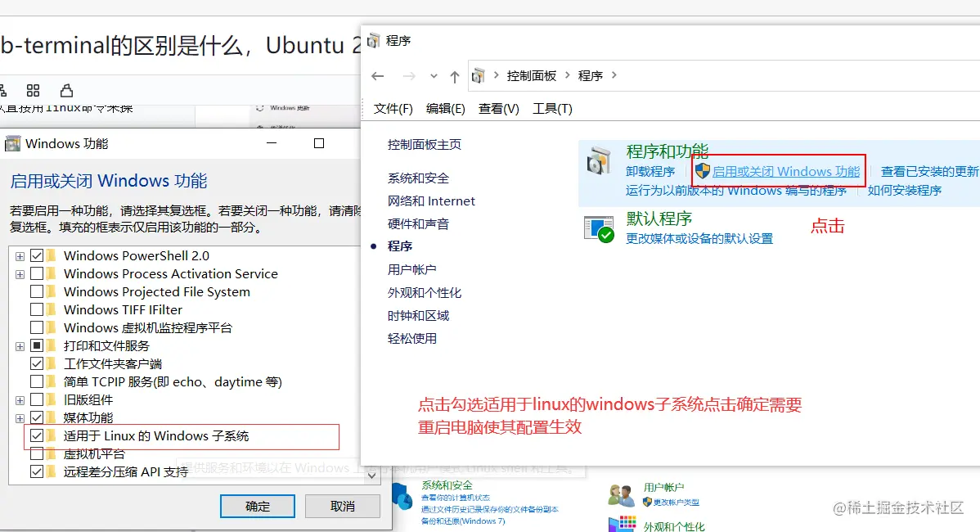980x532 pixels.
Task: Open the 程序和功能 heading link
Action: [667, 151]
